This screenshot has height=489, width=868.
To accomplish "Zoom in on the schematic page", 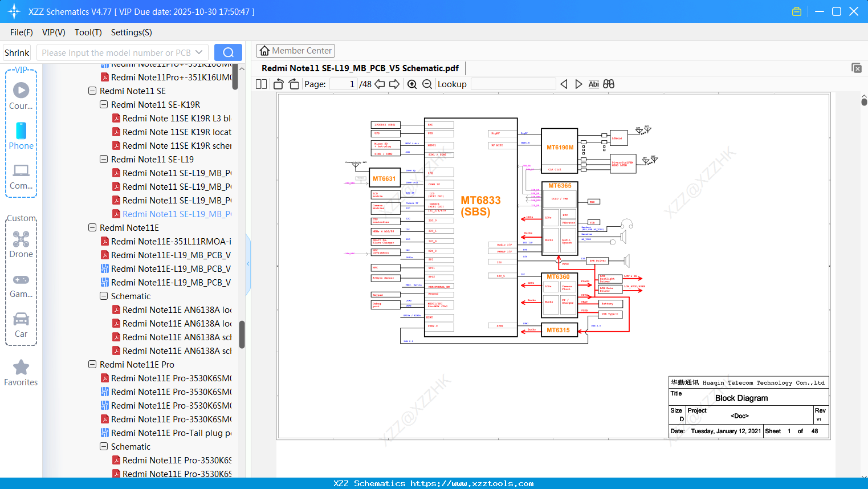I will 411,84.
